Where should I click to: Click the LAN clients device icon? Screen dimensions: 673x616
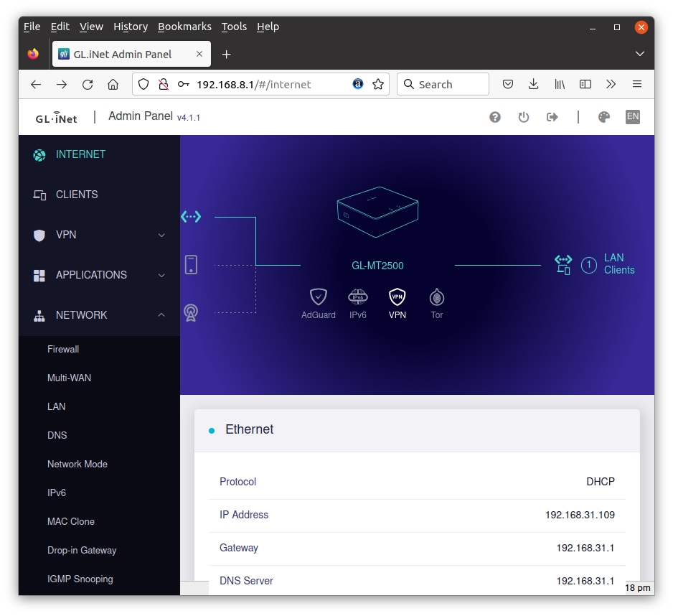point(563,265)
